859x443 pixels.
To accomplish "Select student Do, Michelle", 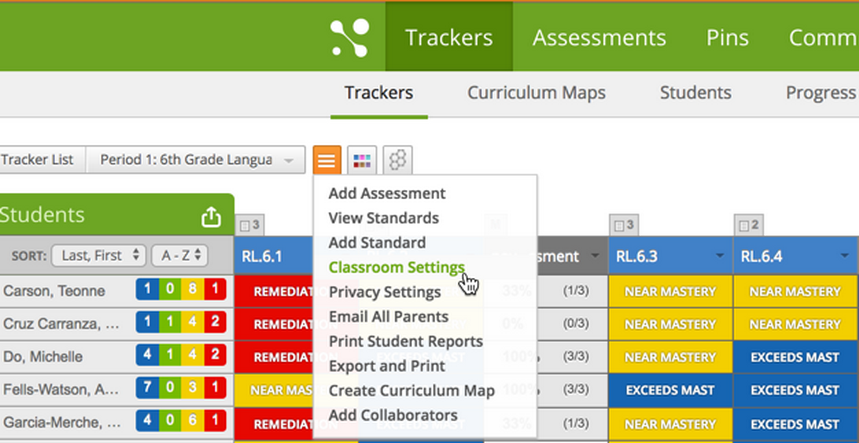I will [43, 357].
